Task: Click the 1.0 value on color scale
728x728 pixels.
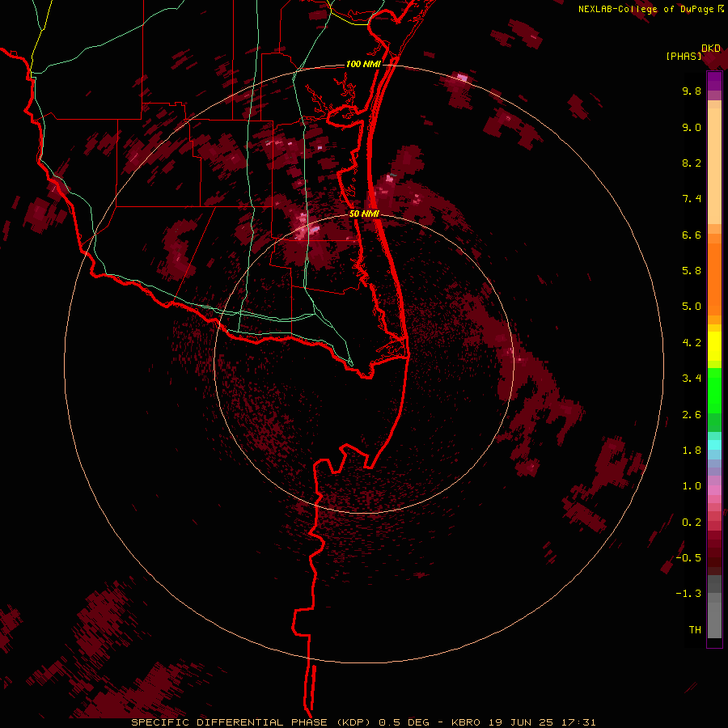Action: tap(692, 486)
